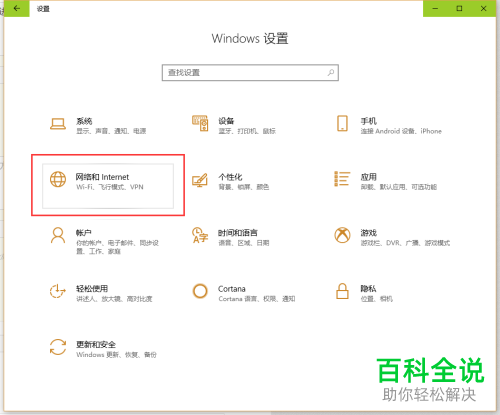The width and height of the screenshot is (500, 415).
Task: Click the Apps list icon
Action: pyautogui.click(x=342, y=179)
